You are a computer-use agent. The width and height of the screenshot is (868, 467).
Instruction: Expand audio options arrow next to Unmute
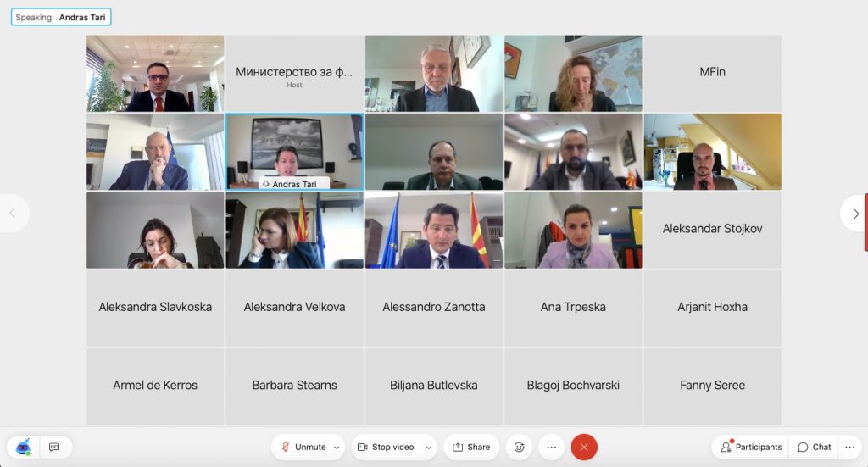337,447
